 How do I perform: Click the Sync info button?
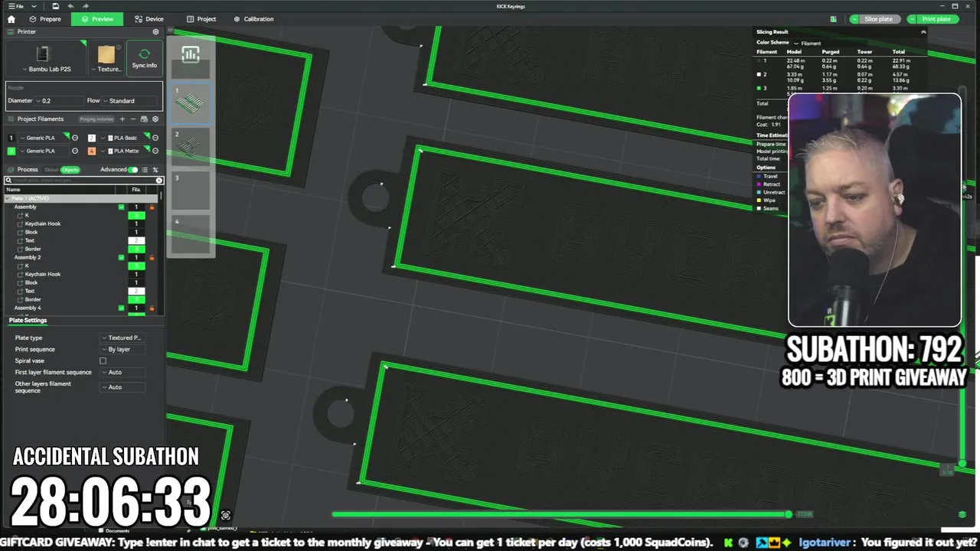point(144,59)
